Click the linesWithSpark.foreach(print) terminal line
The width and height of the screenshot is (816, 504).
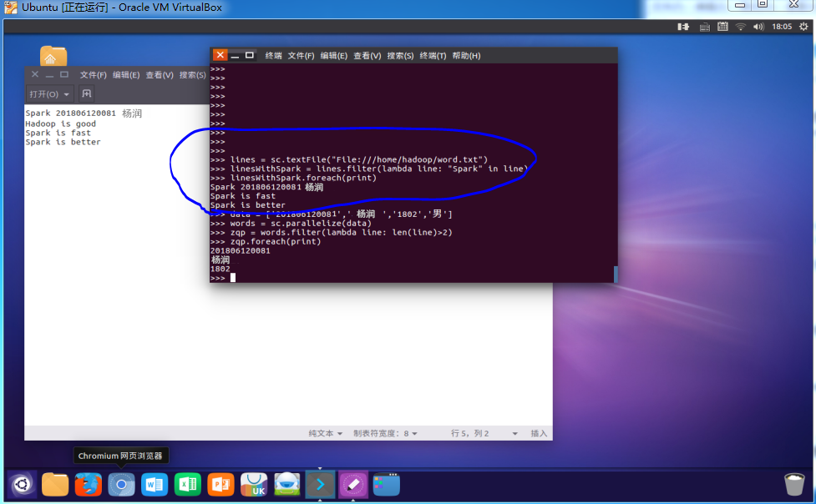click(x=293, y=178)
